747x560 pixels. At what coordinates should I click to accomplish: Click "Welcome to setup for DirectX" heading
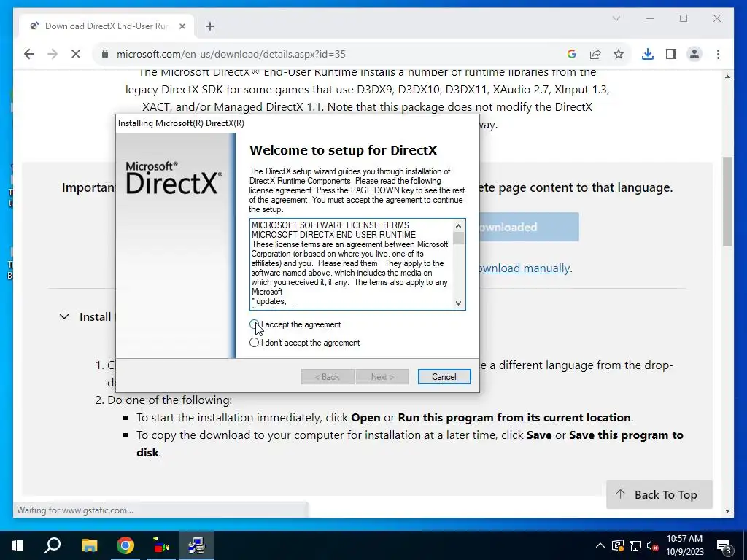[343, 150]
